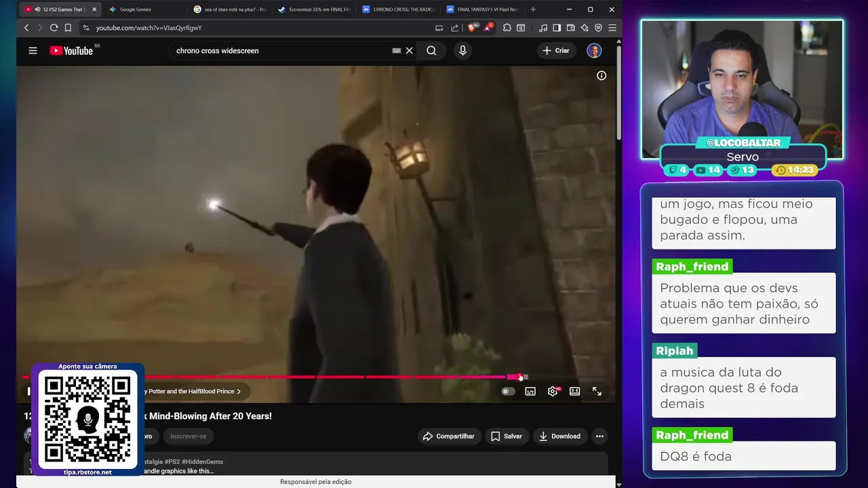
Task: Open Brave Leo AI sparkle icon
Action: (585, 28)
